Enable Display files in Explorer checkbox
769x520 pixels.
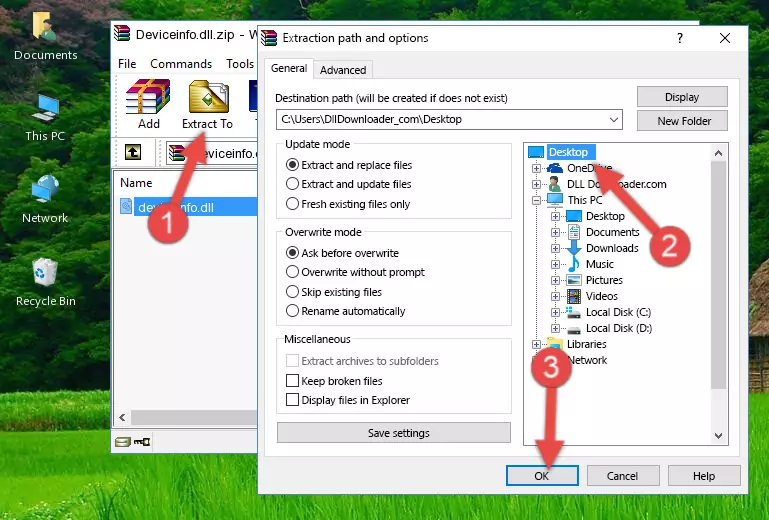[x=292, y=400]
